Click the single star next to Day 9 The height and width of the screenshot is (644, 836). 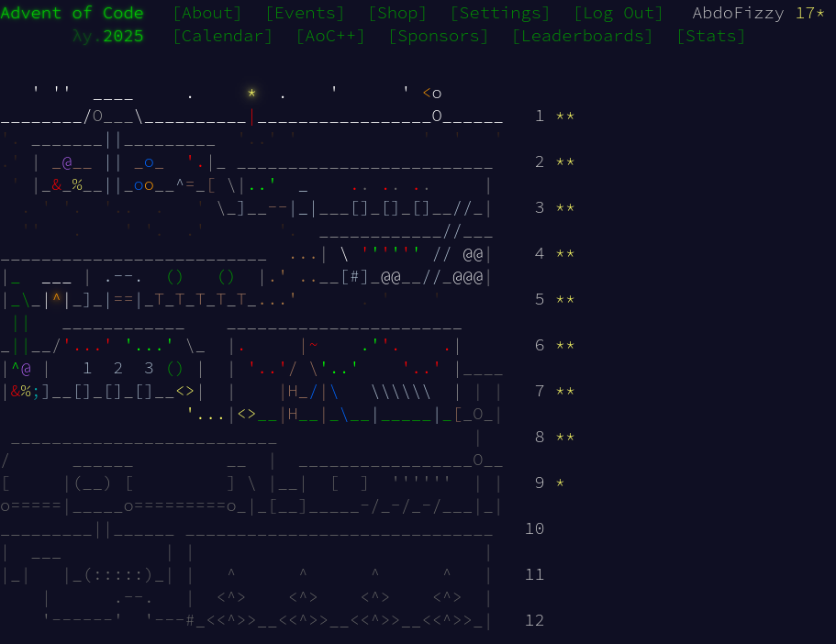560,483
